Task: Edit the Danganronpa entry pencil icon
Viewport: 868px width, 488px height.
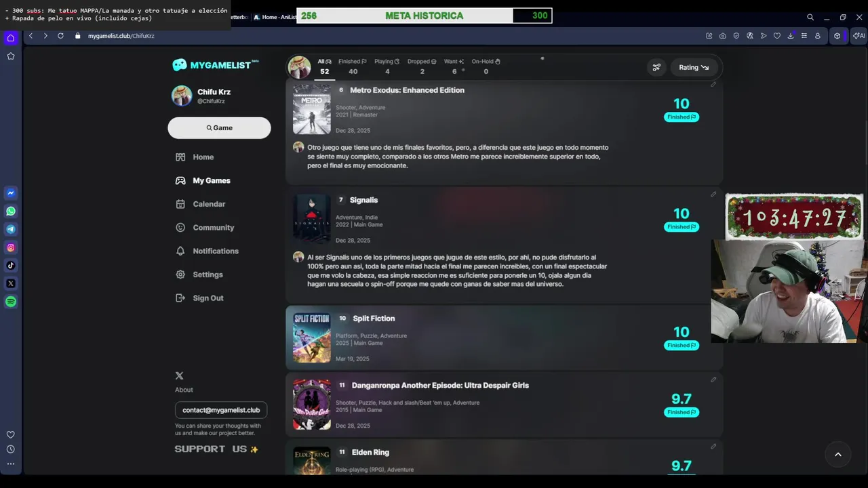Action: (x=713, y=380)
